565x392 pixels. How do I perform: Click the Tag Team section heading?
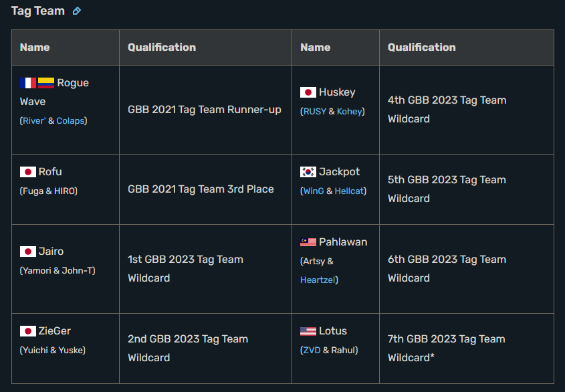(38, 11)
